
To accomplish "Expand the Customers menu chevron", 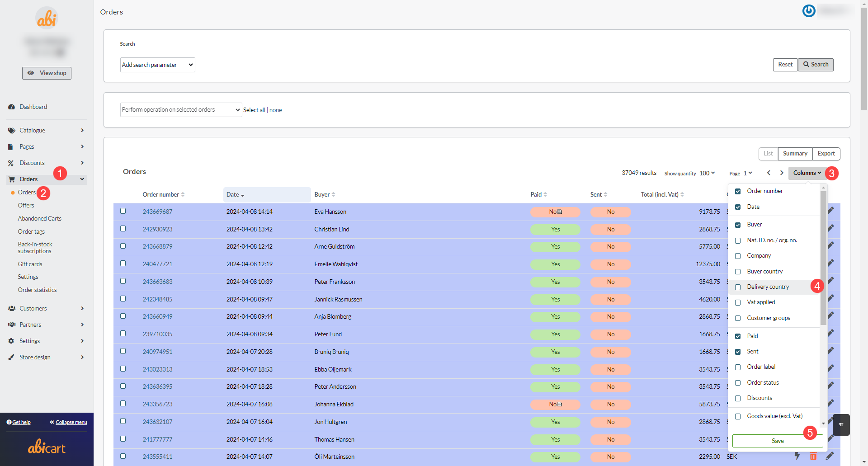I will 82,309.
